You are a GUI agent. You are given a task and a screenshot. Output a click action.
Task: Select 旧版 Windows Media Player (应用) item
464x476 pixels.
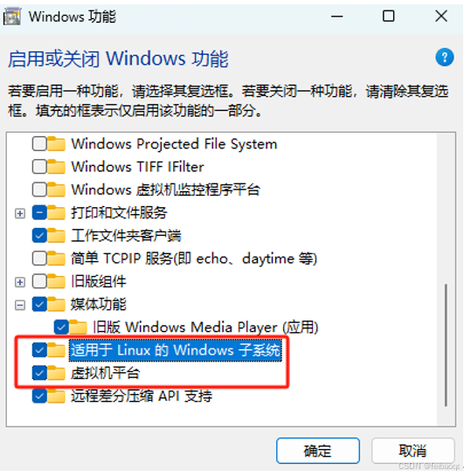click(x=205, y=328)
